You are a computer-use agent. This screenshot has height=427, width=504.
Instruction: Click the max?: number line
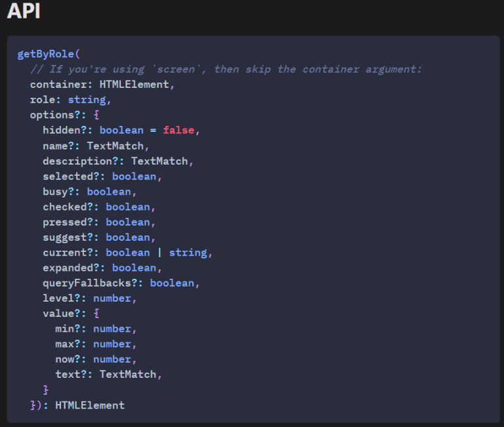pyautogui.click(x=96, y=344)
